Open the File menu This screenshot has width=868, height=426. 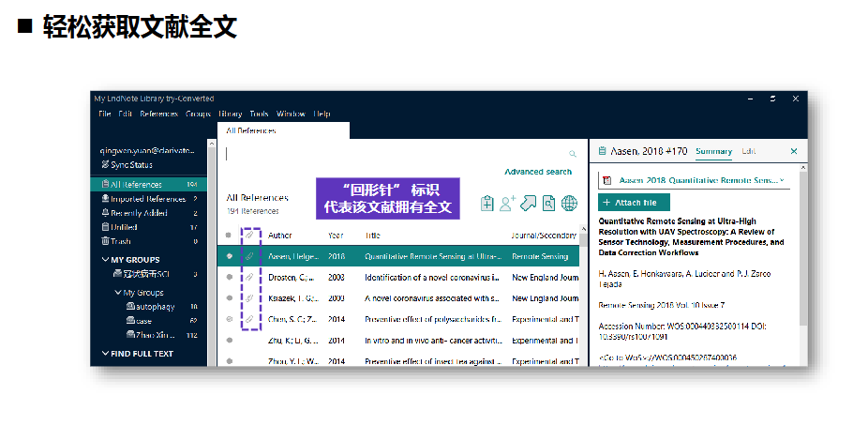pyautogui.click(x=105, y=114)
